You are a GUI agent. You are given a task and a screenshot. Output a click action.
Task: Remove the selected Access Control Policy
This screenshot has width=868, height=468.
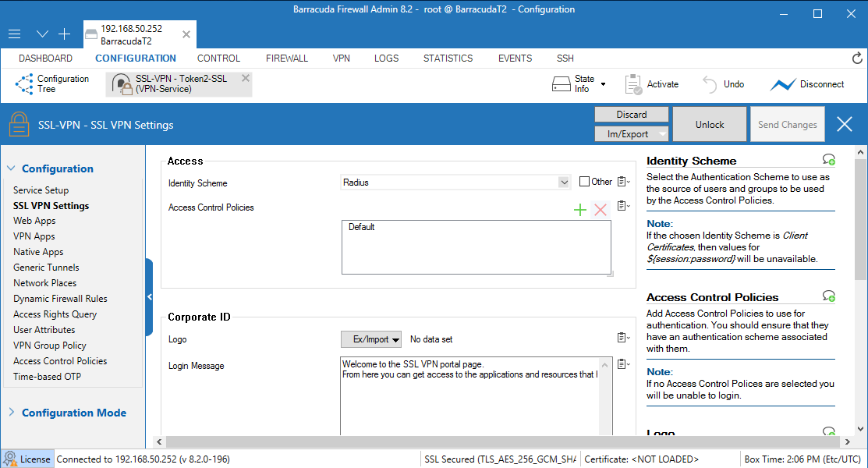600,209
